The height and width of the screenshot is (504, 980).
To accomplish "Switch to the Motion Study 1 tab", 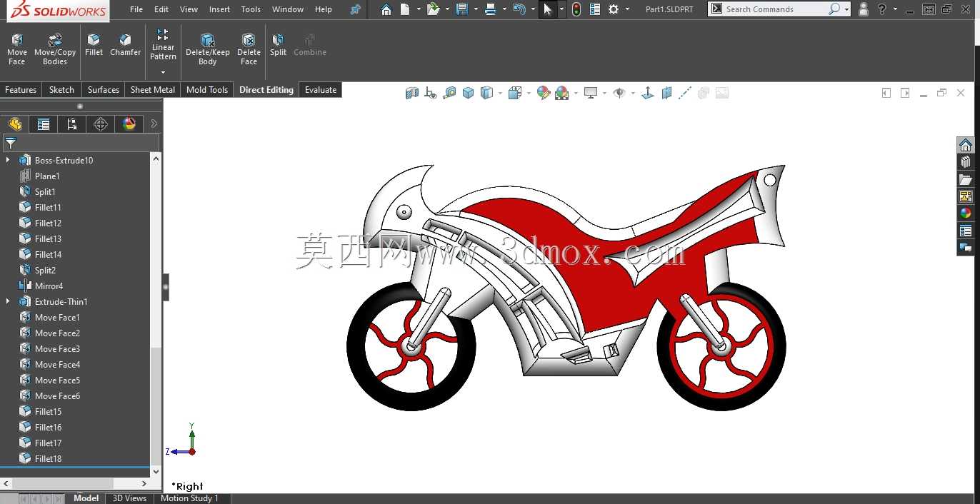I will (x=189, y=498).
